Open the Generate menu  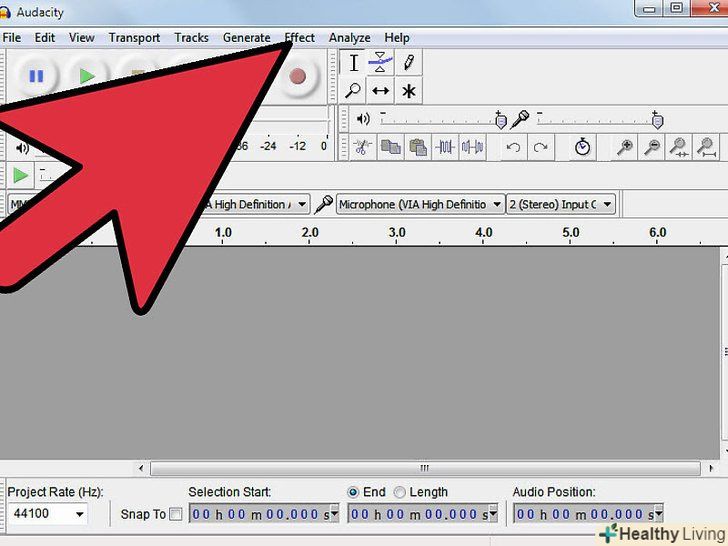point(247,38)
